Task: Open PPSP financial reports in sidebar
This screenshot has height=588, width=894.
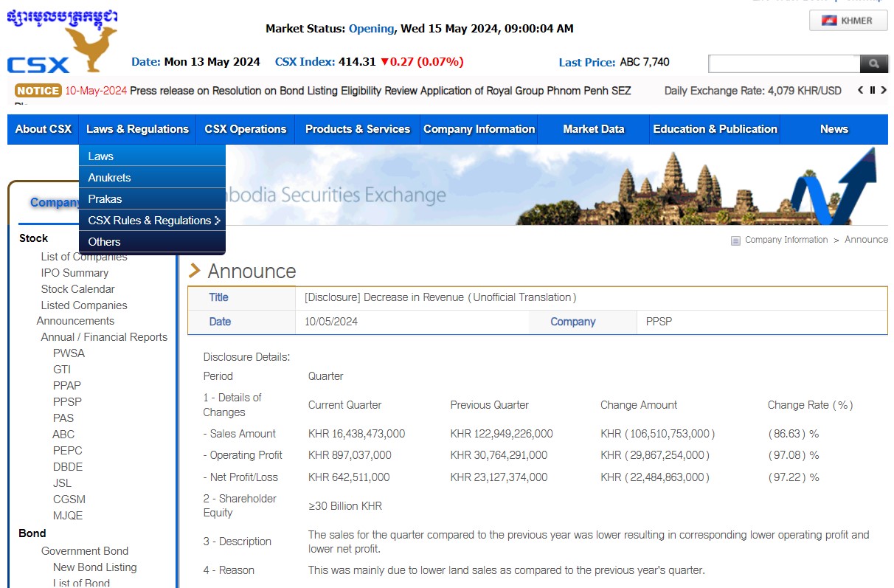Action: 67,402
